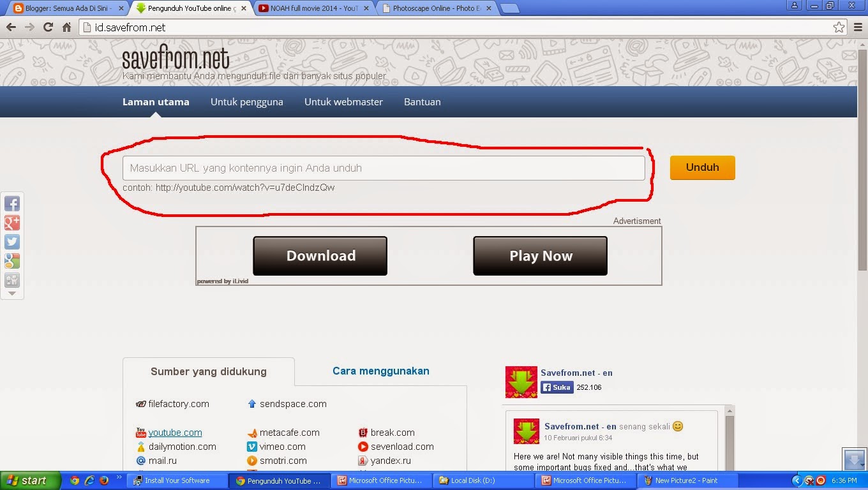Screen dimensions: 868x490
Task: Click the browser Forward arrow
Action: pos(29,27)
